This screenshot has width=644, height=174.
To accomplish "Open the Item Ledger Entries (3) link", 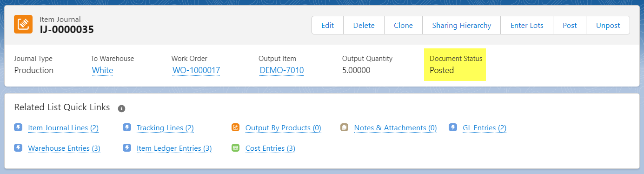I will click(x=174, y=148).
